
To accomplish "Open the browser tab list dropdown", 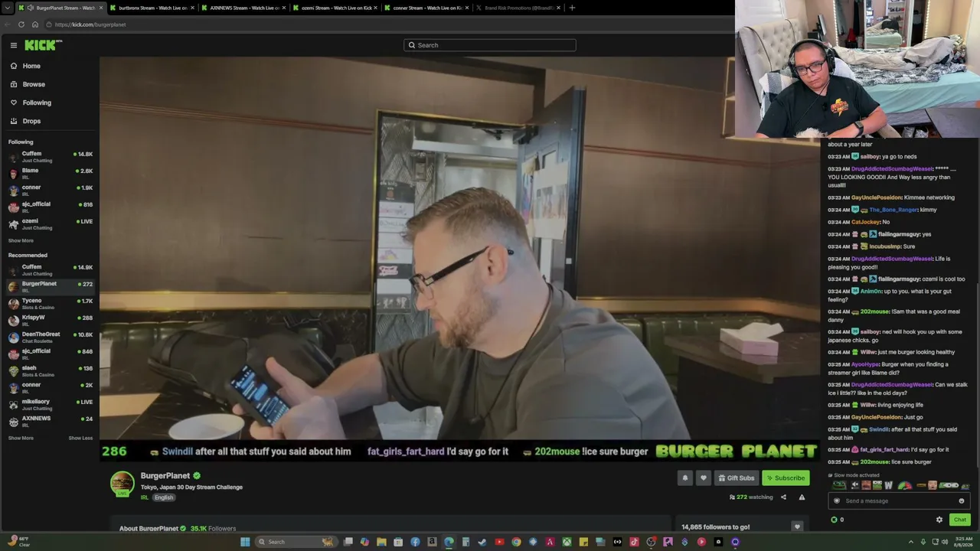I will click(7, 8).
